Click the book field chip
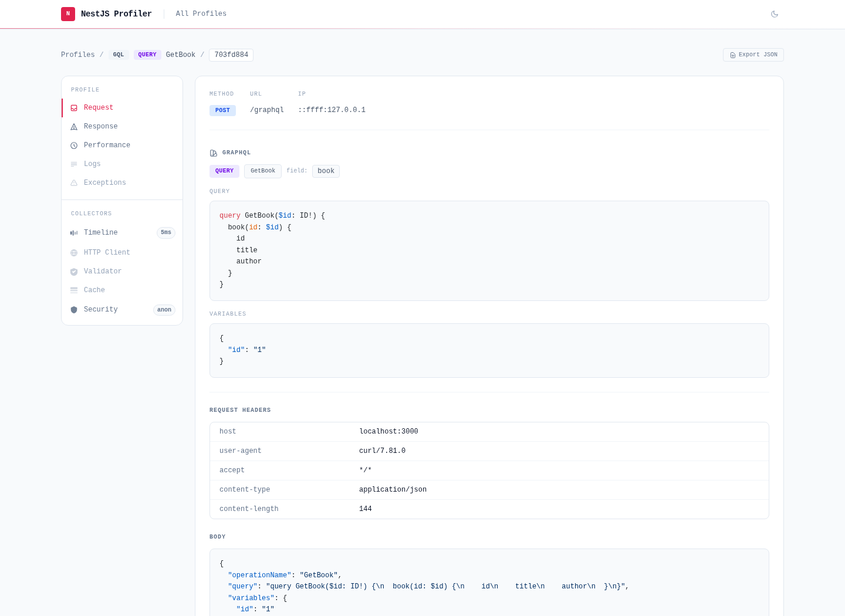This screenshot has height=616, width=845. (326, 171)
